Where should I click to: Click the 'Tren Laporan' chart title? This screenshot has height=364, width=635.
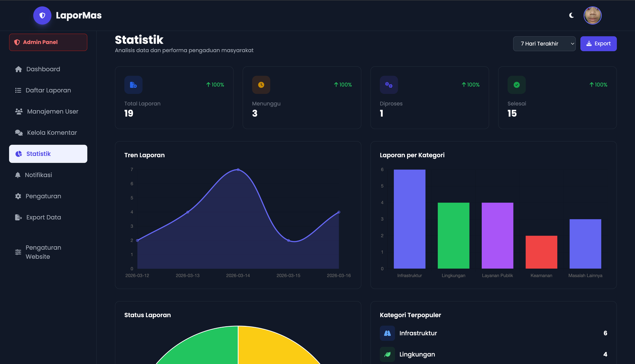[x=144, y=155]
